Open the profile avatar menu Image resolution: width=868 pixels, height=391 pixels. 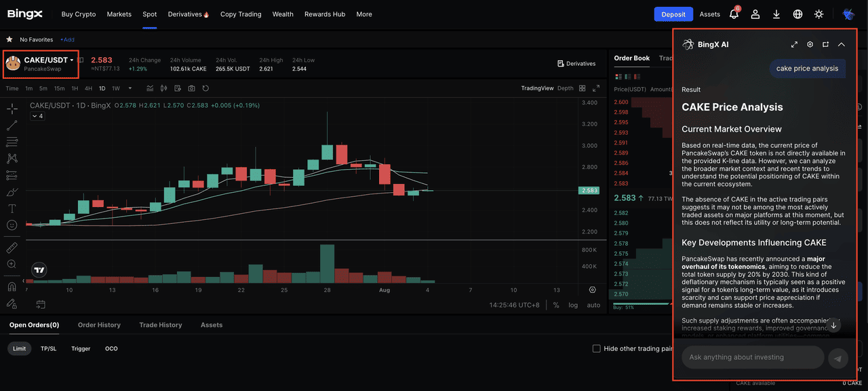pyautogui.click(x=848, y=14)
